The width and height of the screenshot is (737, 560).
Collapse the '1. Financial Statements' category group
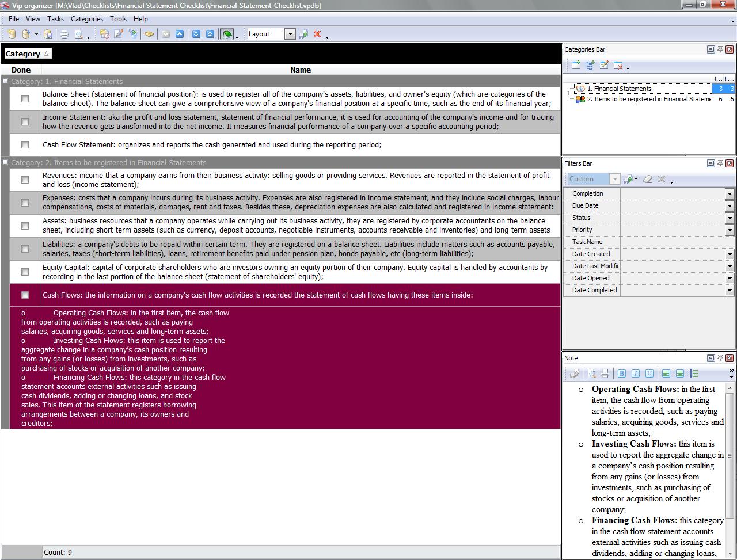(6, 82)
